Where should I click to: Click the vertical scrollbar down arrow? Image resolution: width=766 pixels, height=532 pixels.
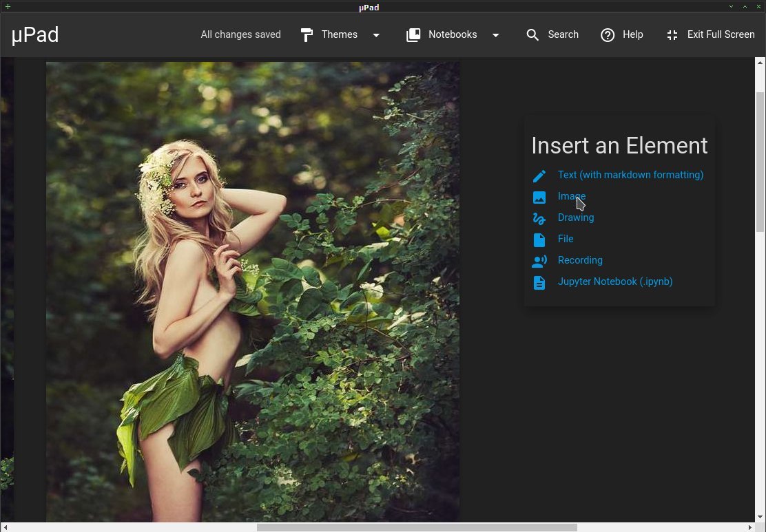tap(760, 517)
